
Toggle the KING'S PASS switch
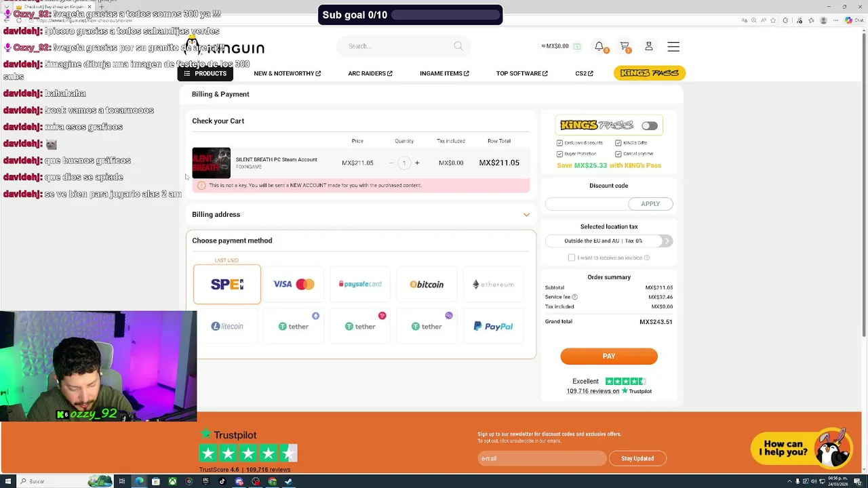(x=650, y=125)
